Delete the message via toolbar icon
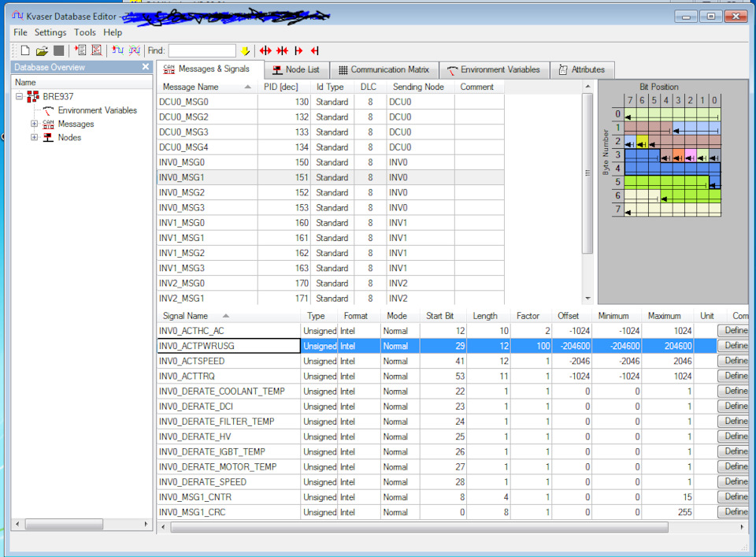Image resolution: width=756 pixels, height=557 pixels. (96, 50)
